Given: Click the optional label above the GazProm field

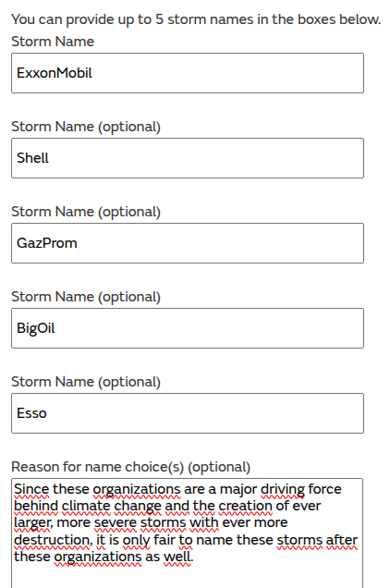Looking at the screenshot, I should (x=86, y=212).
